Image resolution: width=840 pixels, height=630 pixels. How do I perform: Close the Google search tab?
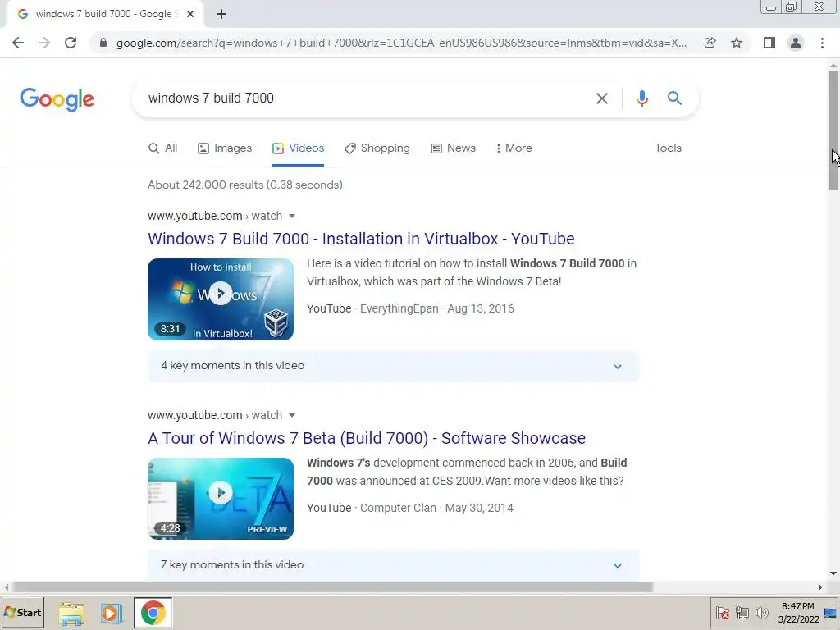tap(190, 15)
